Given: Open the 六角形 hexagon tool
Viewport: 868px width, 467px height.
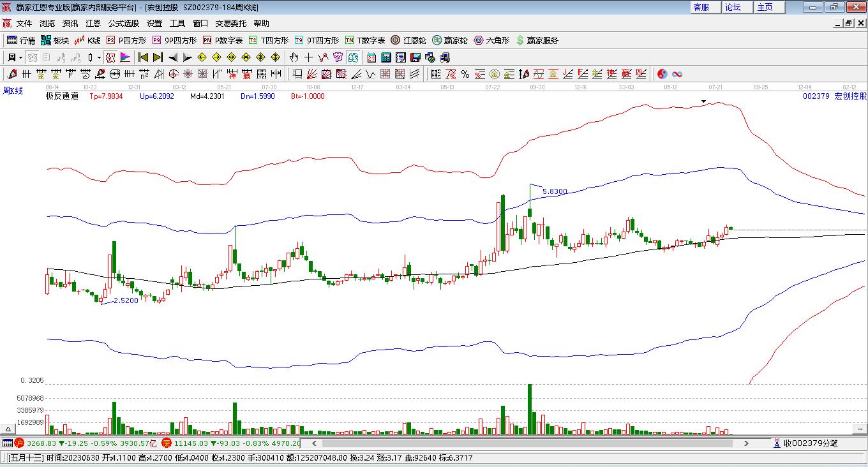Looking at the screenshot, I should coord(491,40).
